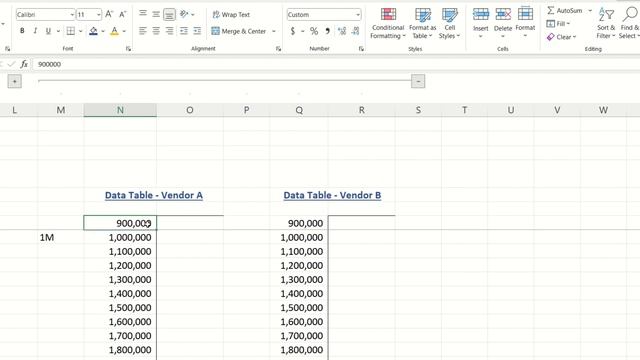
Task: Select Vendor B cell 900,000
Action: point(299,223)
